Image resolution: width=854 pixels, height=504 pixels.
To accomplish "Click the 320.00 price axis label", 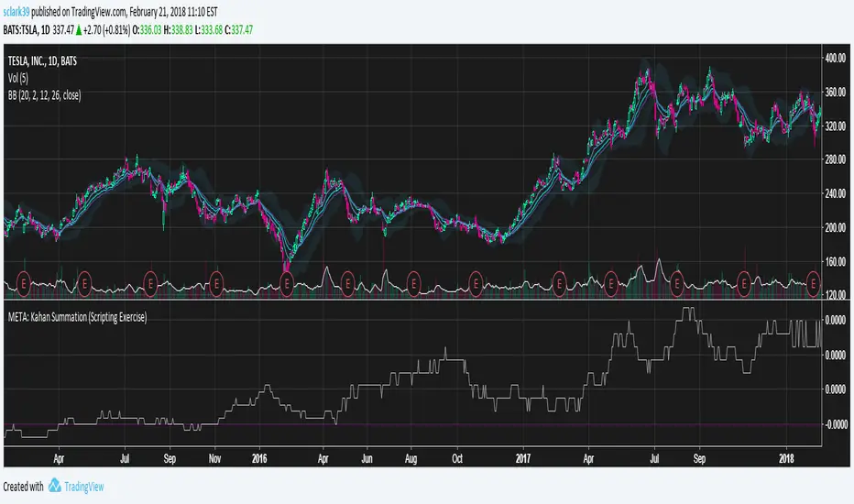I will pos(836,126).
